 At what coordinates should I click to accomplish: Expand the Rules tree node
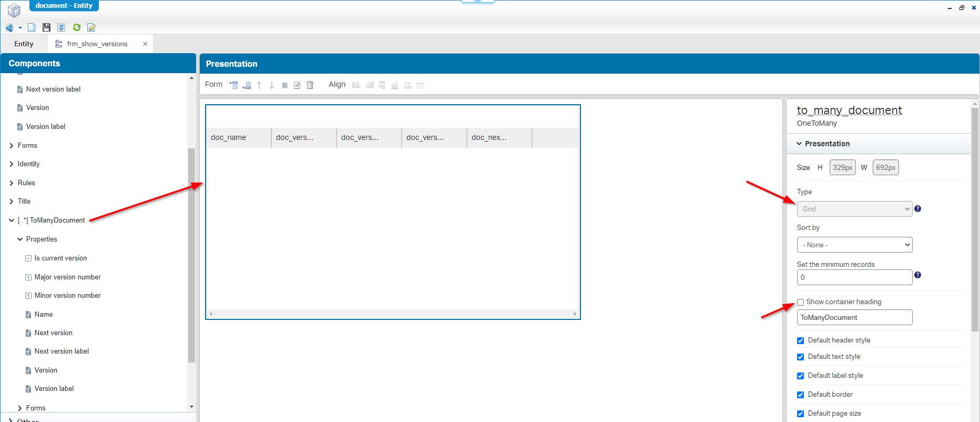pos(12,183)
